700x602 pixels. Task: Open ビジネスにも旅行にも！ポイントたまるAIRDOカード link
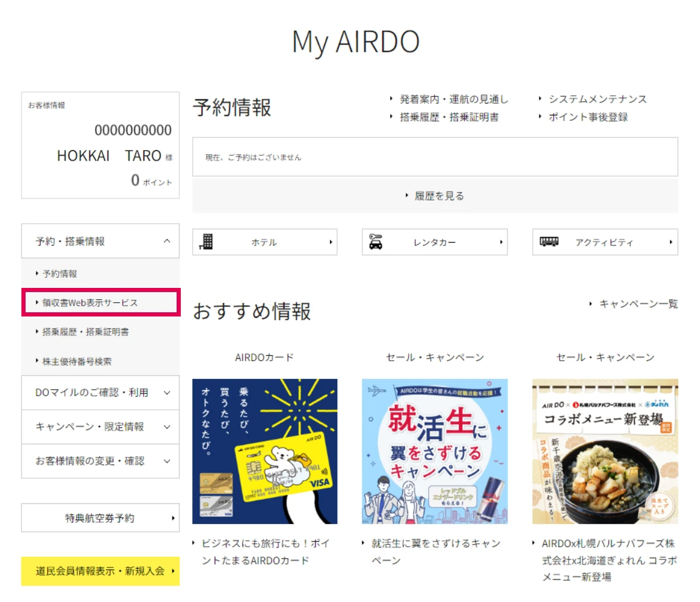pos(265,551)
